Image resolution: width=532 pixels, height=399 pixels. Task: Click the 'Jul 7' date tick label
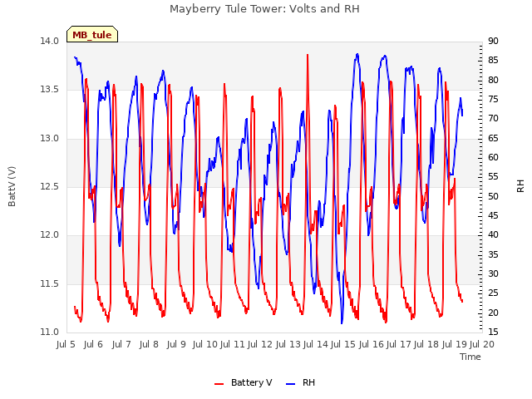[121, 344]
